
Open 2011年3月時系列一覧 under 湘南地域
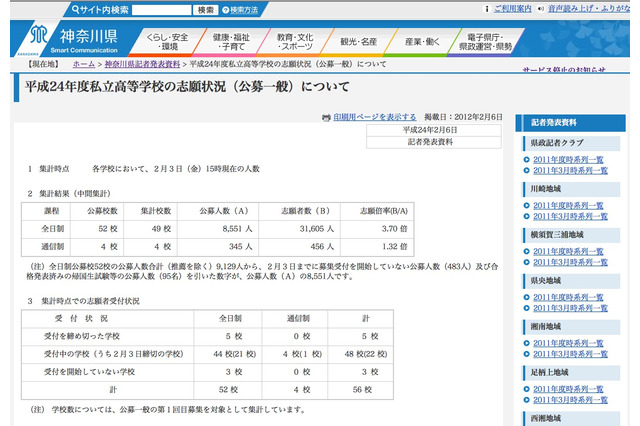tap(570, 354)
